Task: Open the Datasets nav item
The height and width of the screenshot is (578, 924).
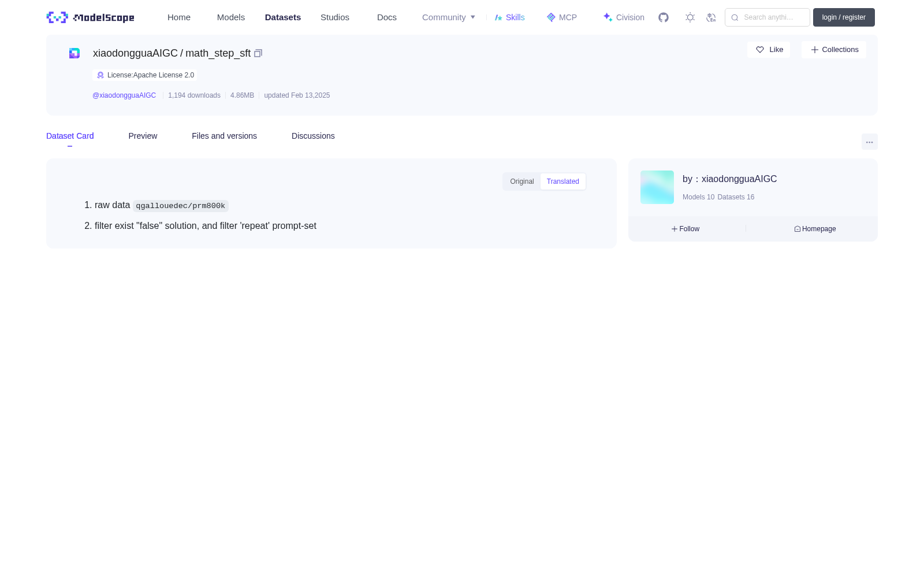Action: 283,17
